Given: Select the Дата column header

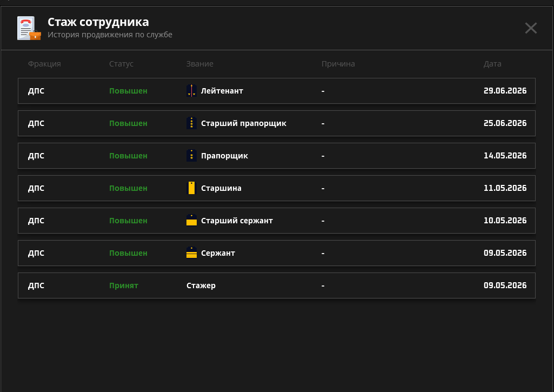Looking at the screenshot, I should pos(492,64).
